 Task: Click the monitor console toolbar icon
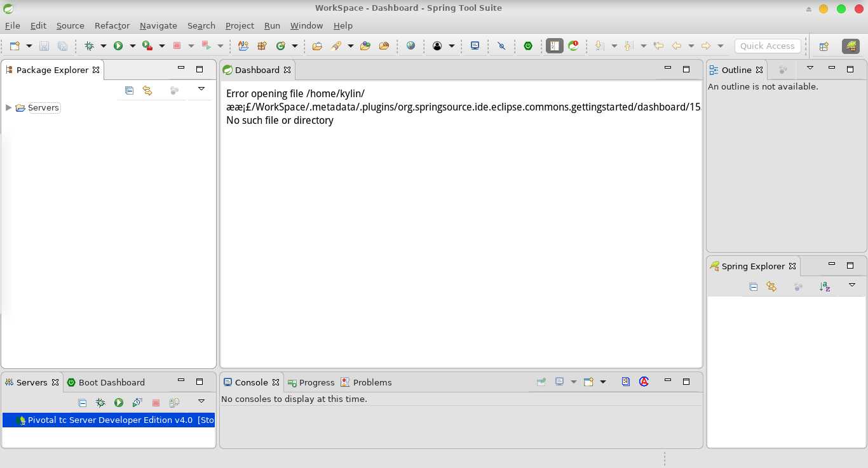pyautogui.click(x=475, y=46)
